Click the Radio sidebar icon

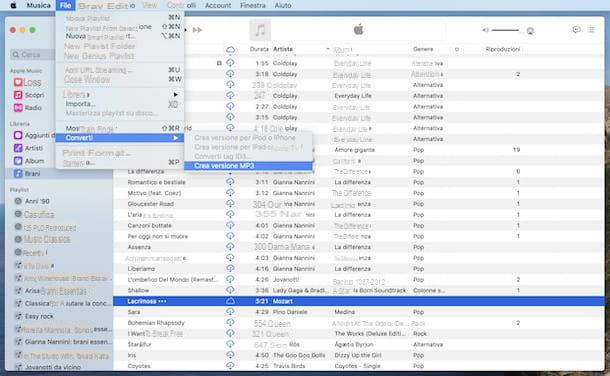point(18,108)
